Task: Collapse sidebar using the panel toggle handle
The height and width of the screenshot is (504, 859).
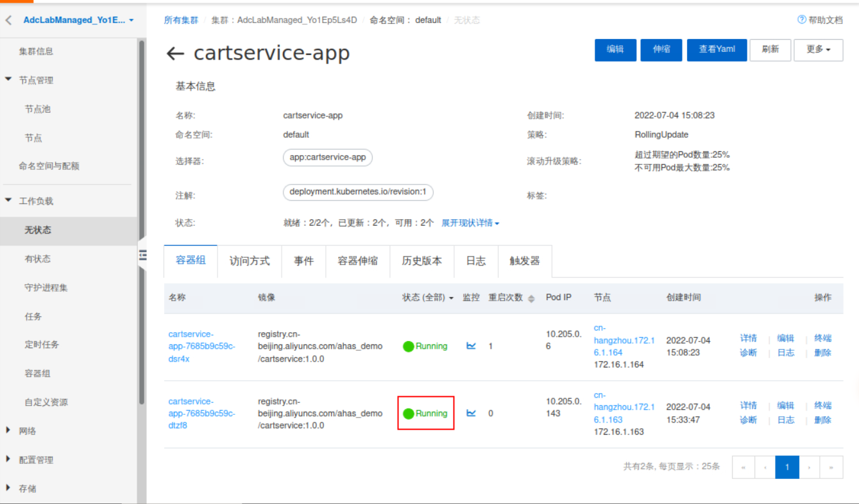Action: 142,255
